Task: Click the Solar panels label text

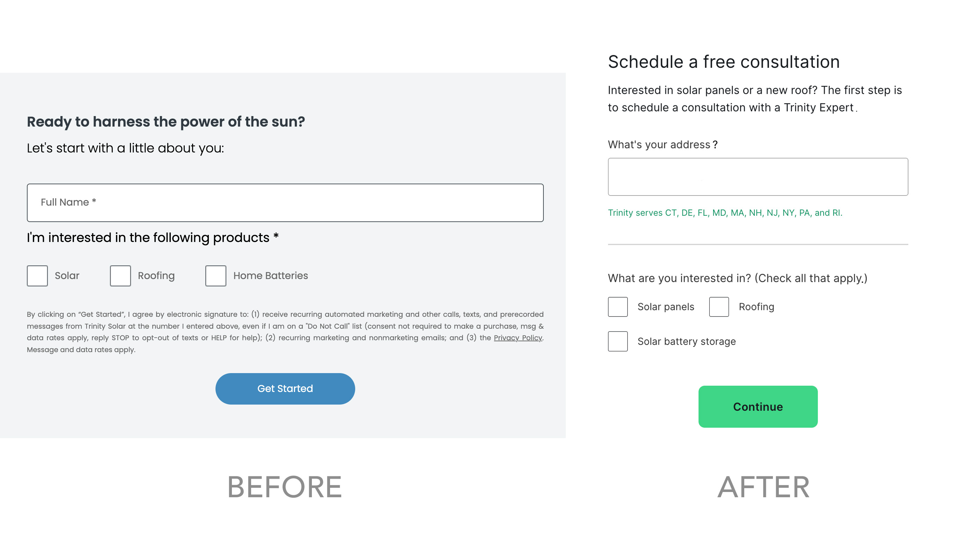Action: coord(666,307)
